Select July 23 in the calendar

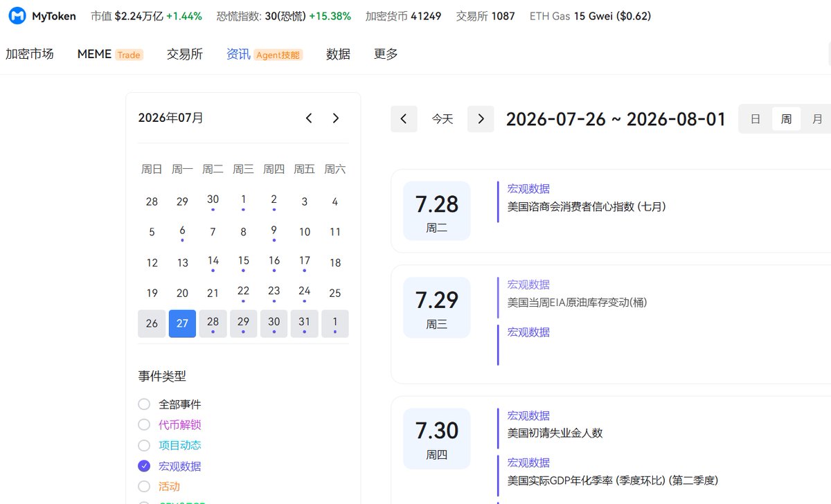click(274, 293)
